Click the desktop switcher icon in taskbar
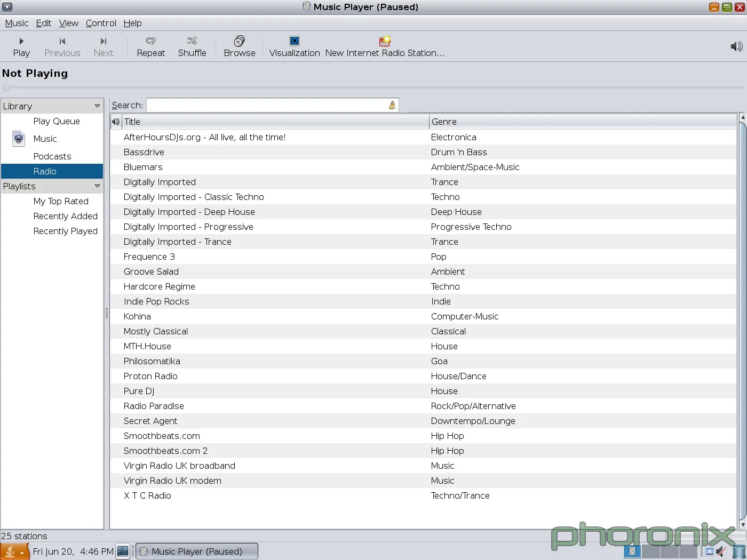The height and width of the screenshot is (560, 747). tap(123, 551)
